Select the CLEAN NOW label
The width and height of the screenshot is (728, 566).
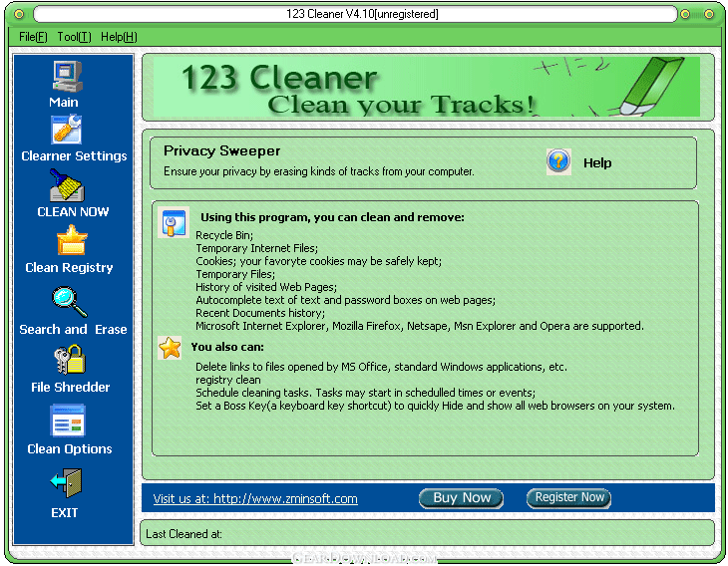coord(73,212)
